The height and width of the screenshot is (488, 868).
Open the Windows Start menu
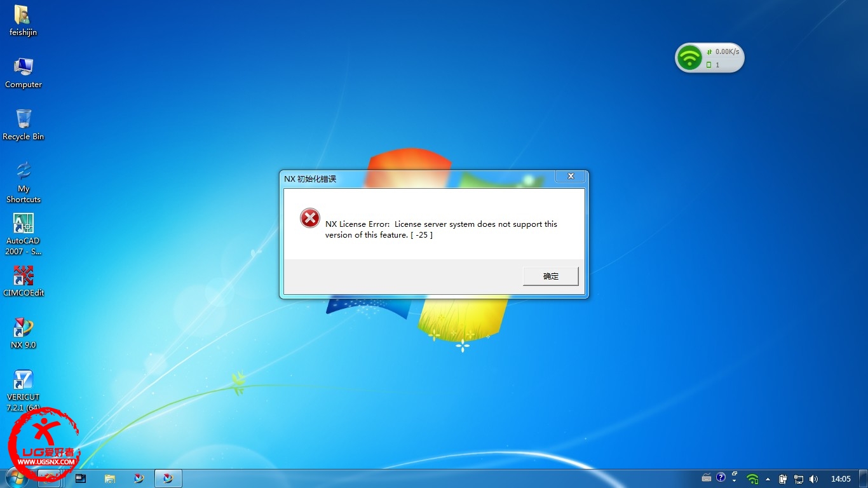(16, 478)
